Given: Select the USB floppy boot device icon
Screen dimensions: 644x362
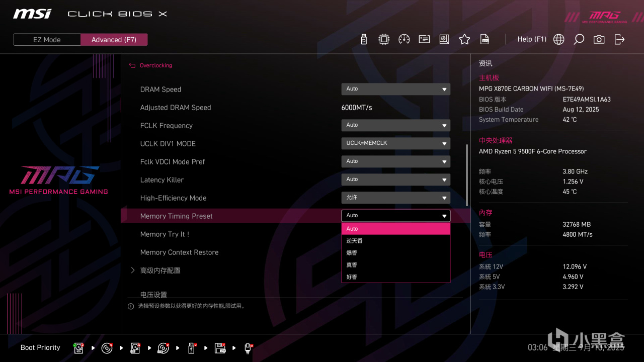Looking at the screenshot, I should (x=220, y=348).
